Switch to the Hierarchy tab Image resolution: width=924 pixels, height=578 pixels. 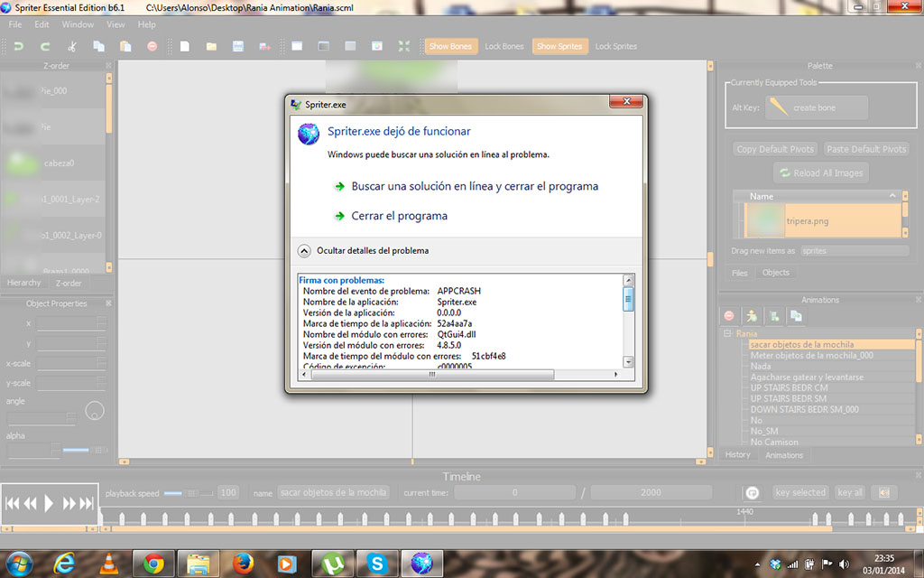pyautogui.click(x=24, y=283)
